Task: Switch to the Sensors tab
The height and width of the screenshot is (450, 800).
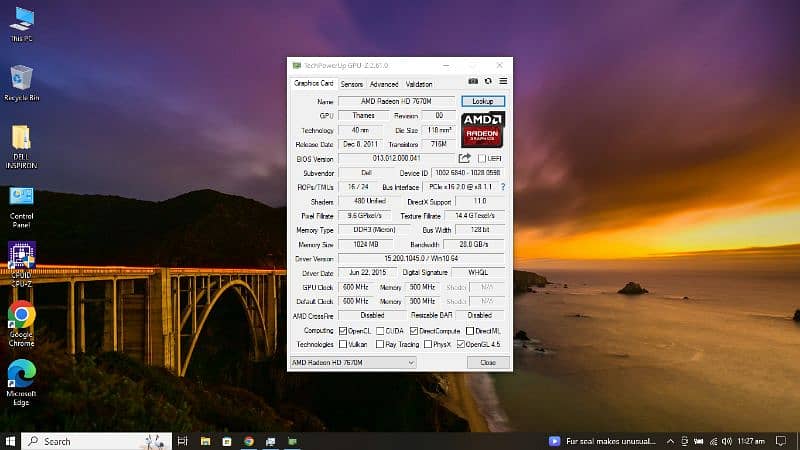Action: click(351, 84)
